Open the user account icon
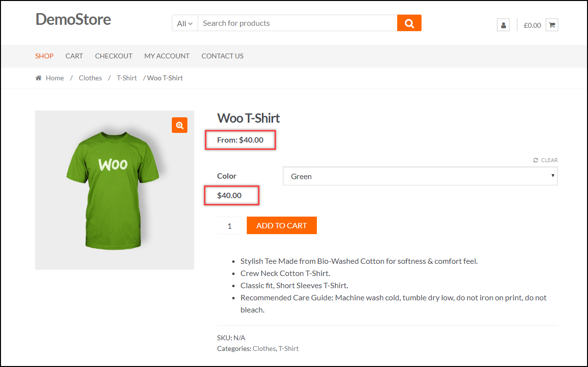Image resolution: width=588 pixels, height=367 pixels. click(503, 25)
